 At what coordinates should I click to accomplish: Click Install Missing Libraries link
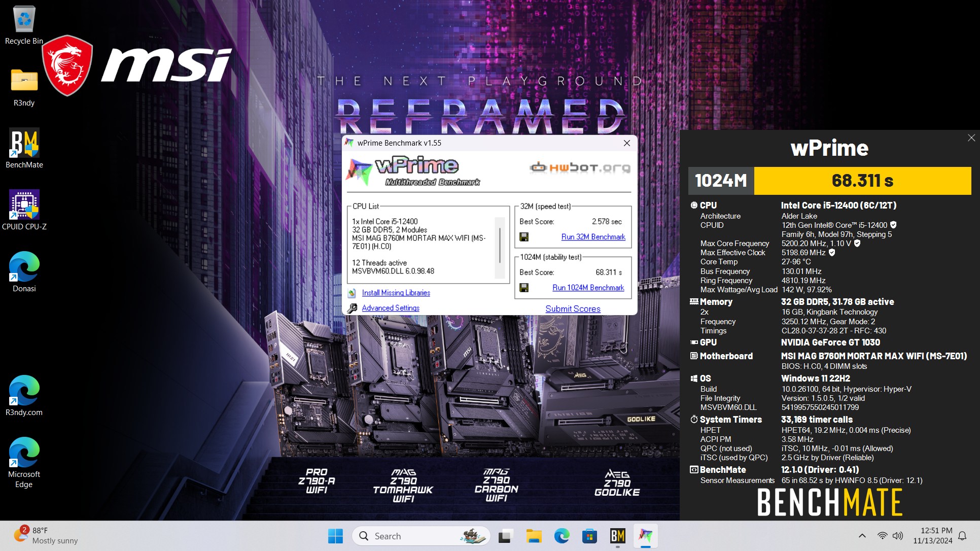[x=396, y=293]
